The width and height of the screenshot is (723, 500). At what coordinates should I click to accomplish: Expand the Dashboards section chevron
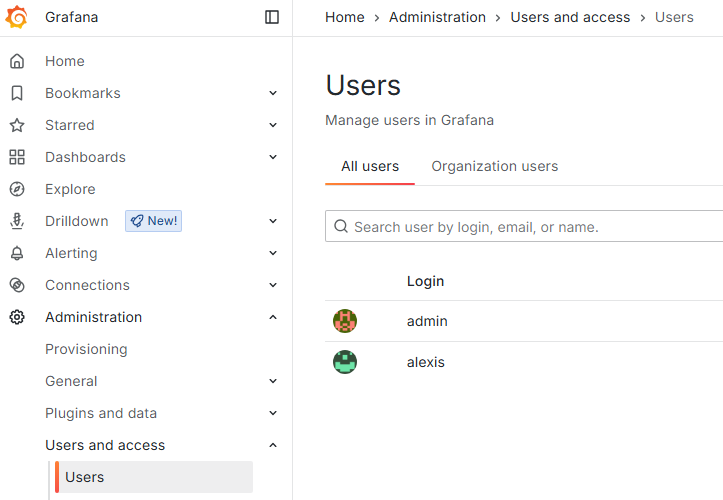[273, 157]
